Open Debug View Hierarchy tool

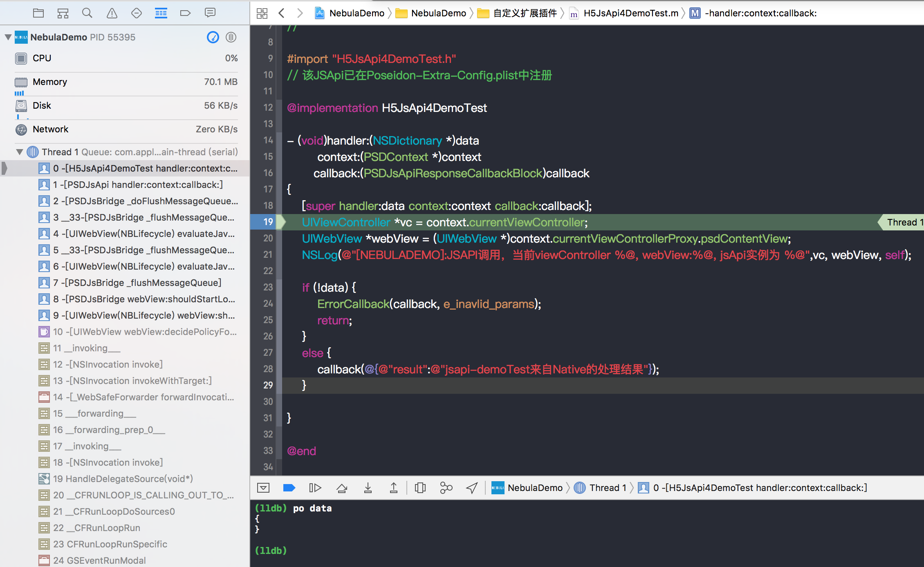[420, 488]
